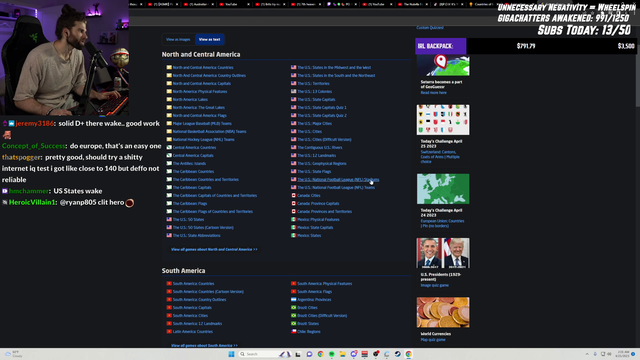Open South America: Countries quiz
Screen dimensions: 640x360
point(193,284)
